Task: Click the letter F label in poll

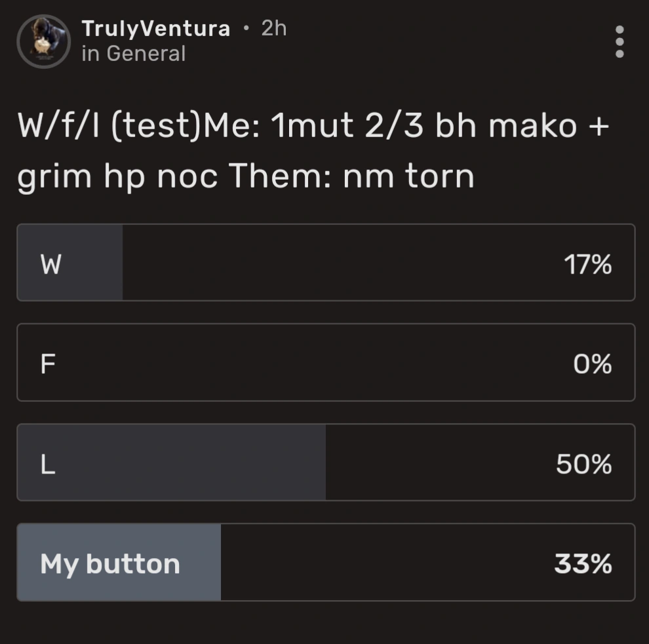Action: point(47,365)
